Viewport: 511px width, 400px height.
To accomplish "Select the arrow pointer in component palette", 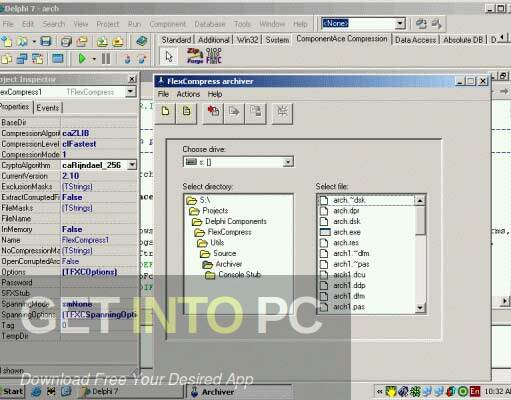I will [169, 56].
